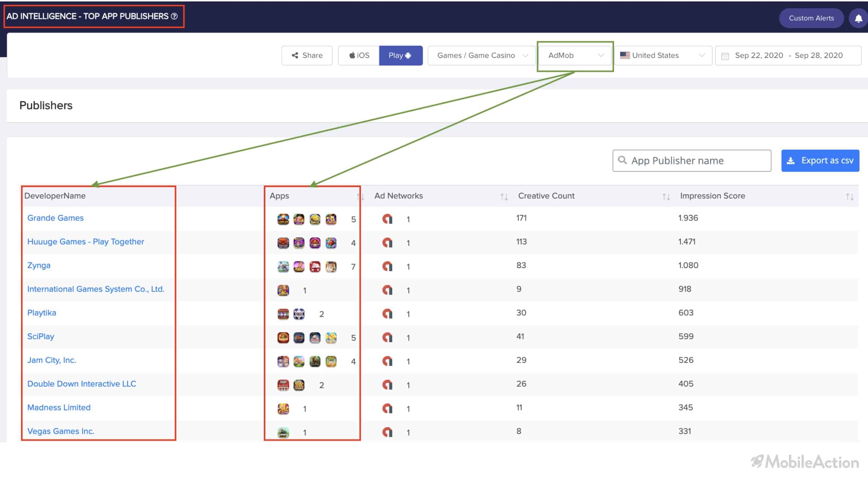This screenshot has width=868, height=486.
Task: Open Huuuge Games - Play Together link
Action: [x=86, y=242]
